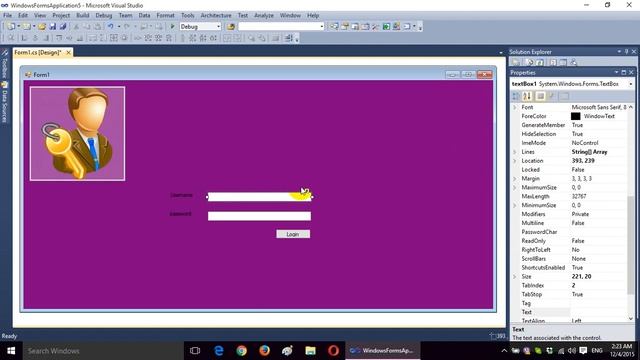Image resolution: width=640 pixels, height=360 pixels.
Task: Select the PasswordChar property row
Action: [570, 232]
